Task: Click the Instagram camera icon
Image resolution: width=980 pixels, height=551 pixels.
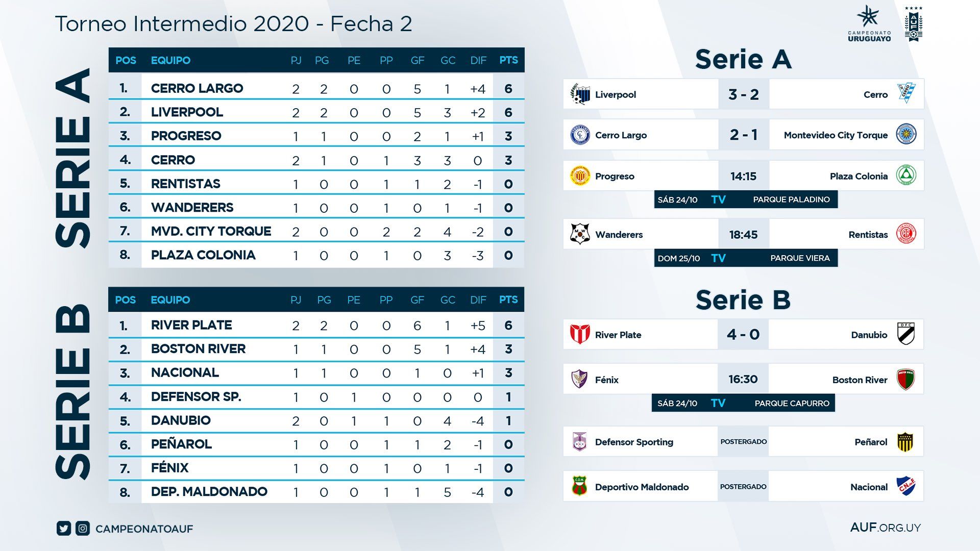Action: (83, 529)
